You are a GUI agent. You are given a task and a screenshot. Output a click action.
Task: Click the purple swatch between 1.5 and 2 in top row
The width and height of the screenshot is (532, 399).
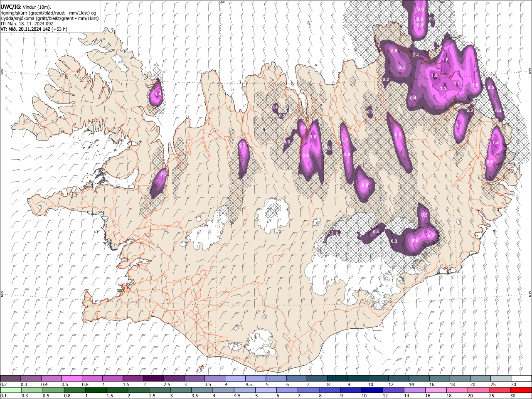[133, 378]
